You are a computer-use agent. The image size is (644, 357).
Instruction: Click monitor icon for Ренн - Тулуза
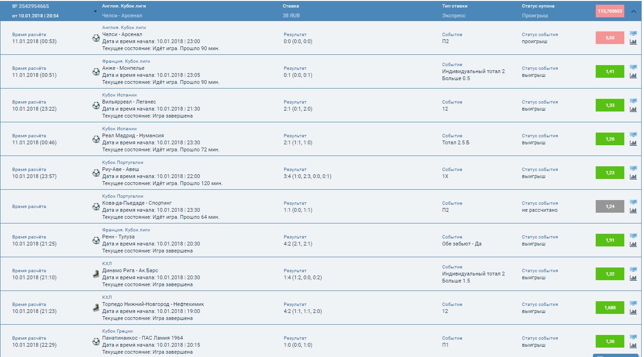633,236
